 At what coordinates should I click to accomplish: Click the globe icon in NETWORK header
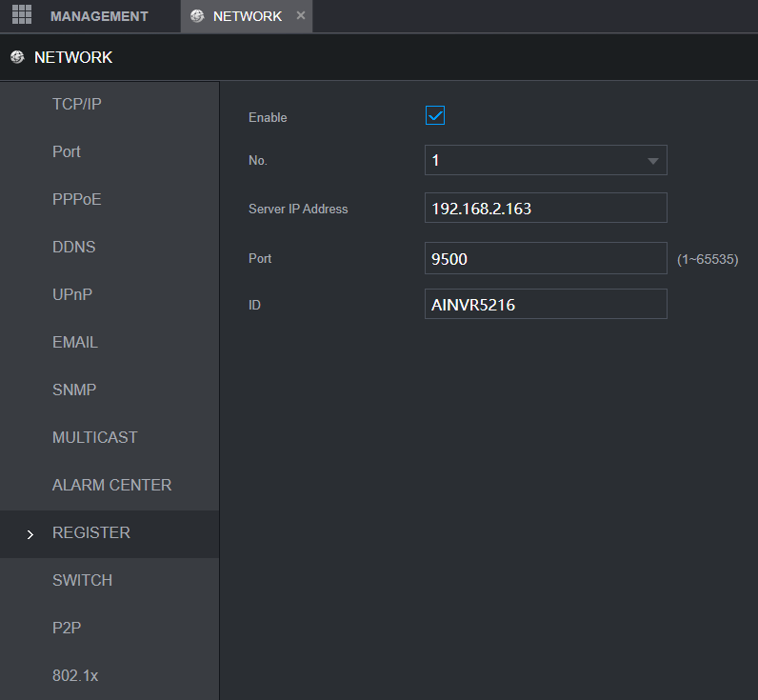(17, 57)
